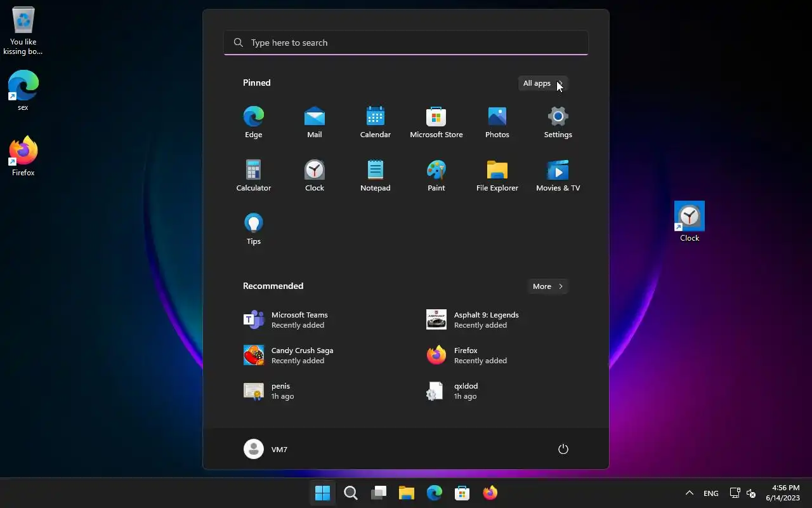Select the Firefox desktop shortcut
Viewport: 812px width, 508px height.
[x=23, y=156]
